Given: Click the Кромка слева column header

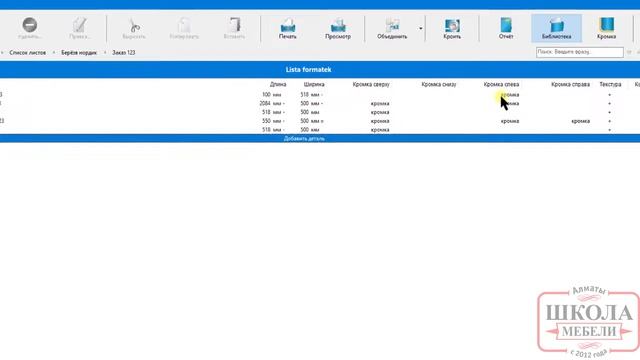Looking at the screenshot, I should 501,84.
